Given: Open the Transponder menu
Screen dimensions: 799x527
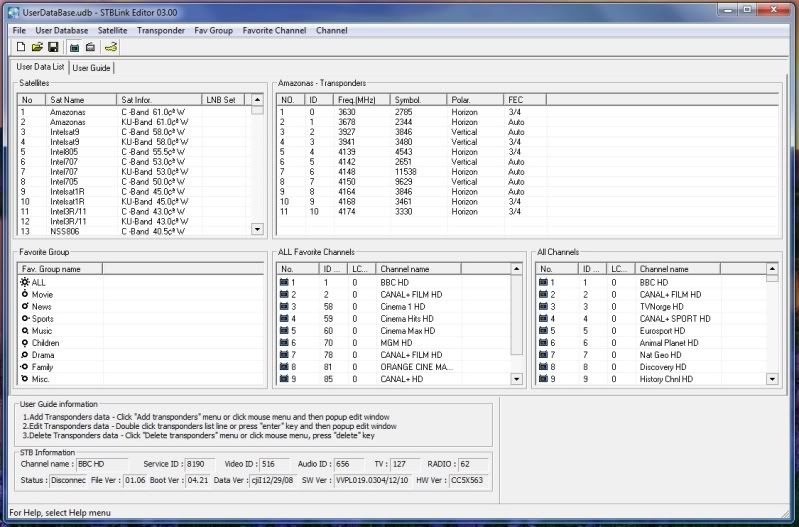Looking at the screenshot, I should click(161, 31).
